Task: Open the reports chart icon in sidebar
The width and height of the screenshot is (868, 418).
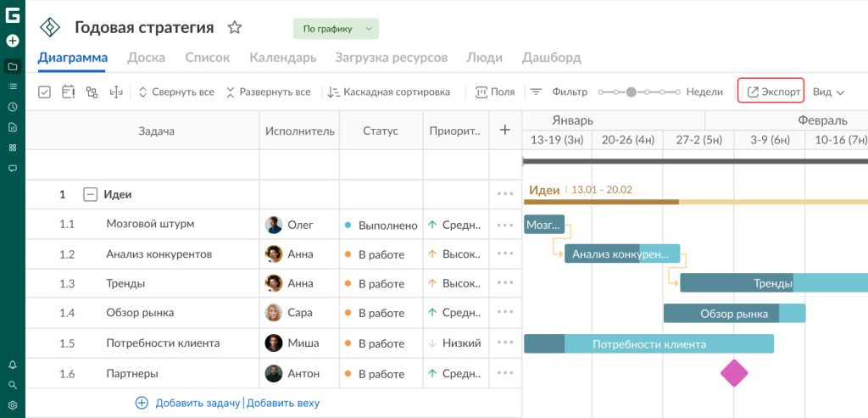Action: pos(12,127)
